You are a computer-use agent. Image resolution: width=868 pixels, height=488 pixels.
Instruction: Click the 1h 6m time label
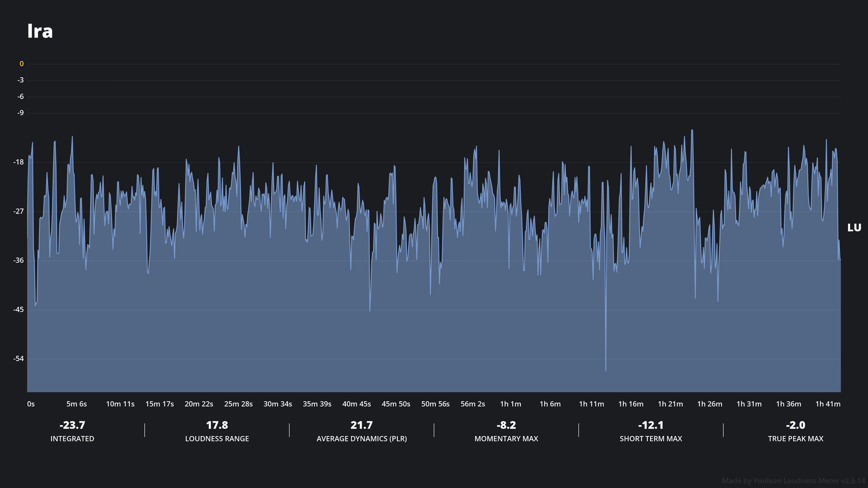point(550,404)
